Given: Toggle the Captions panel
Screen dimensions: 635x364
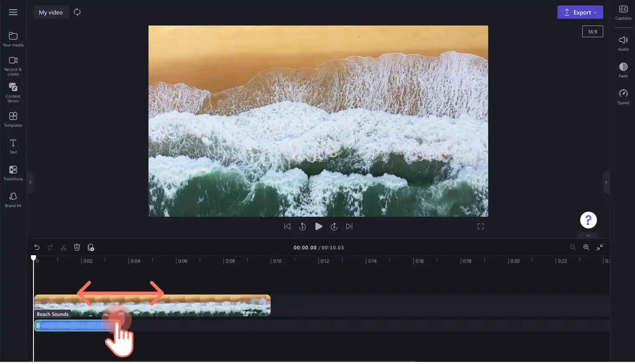Looking at the screenshot, I should pos(623,13).
